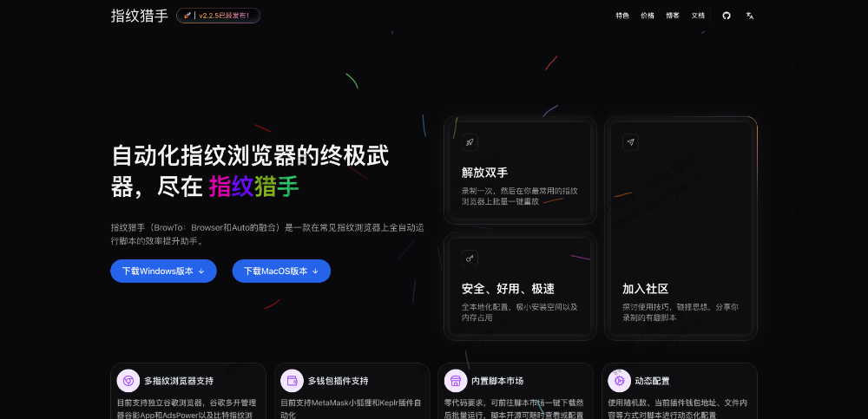Open the 文档 nav item
Screen dimensions: 868x419
[x=698, y=16]
